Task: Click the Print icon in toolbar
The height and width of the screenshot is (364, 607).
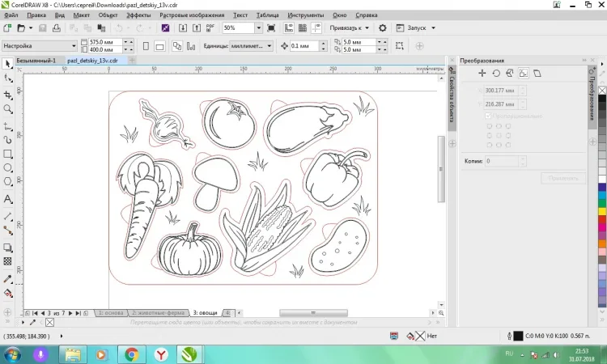Action: click(57, 28)
